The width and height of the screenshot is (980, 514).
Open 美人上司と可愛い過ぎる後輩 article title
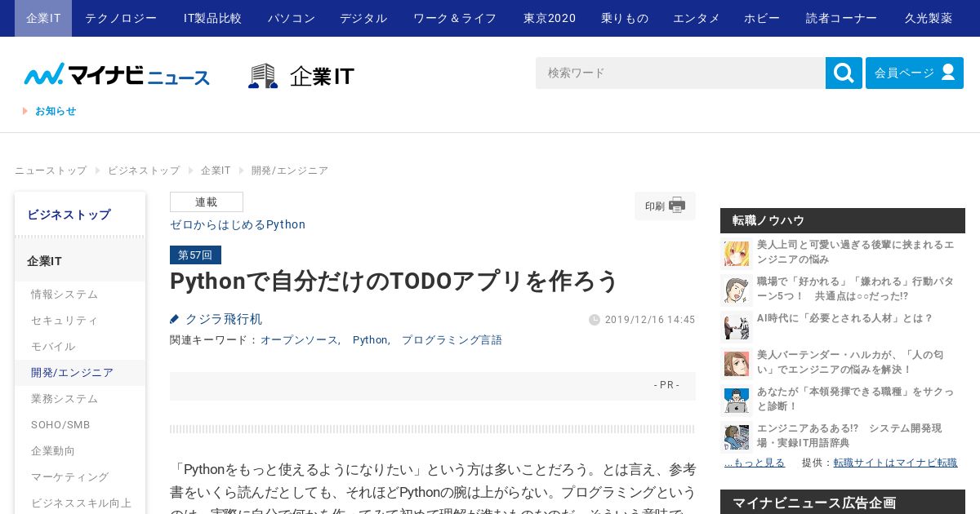tap(855, 251)
